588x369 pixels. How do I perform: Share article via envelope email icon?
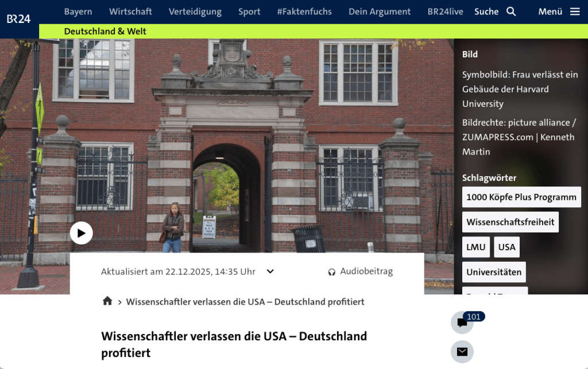[x=462, y=352]
